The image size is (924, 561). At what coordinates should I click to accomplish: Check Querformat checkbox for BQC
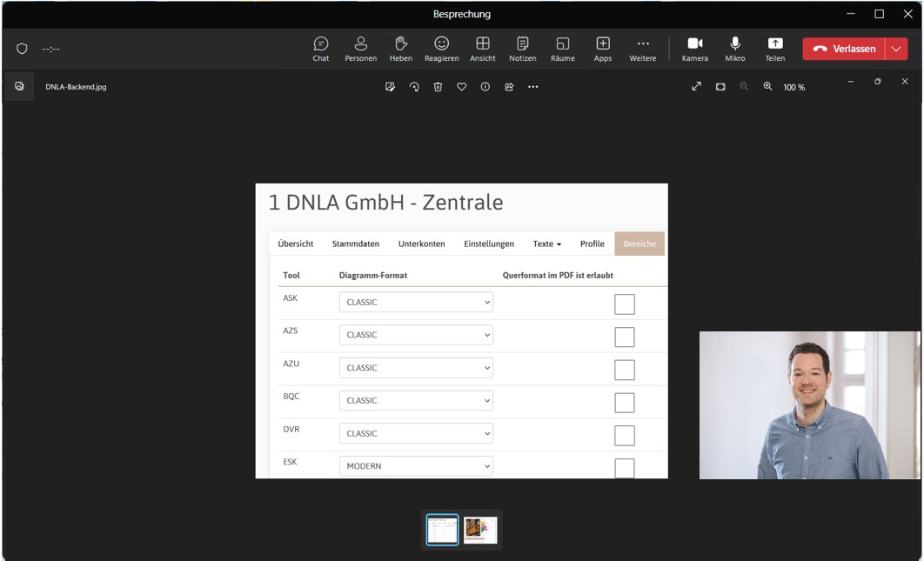coord(625,403)
